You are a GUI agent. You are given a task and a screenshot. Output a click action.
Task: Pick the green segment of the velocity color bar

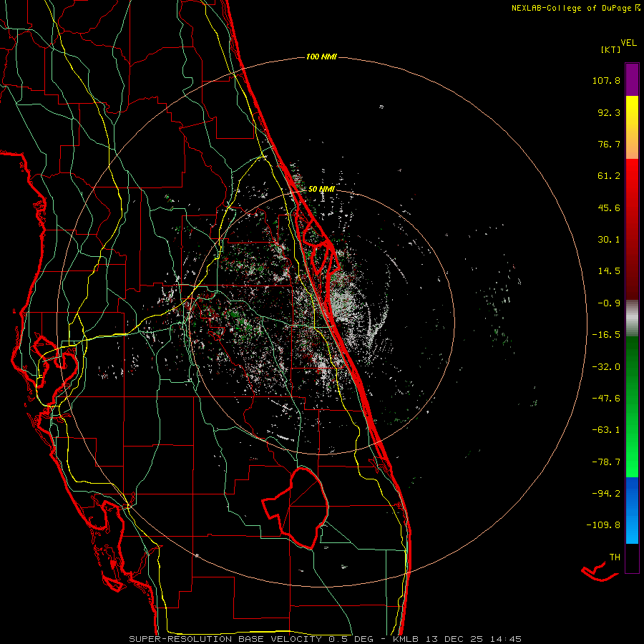coord(632,406)
